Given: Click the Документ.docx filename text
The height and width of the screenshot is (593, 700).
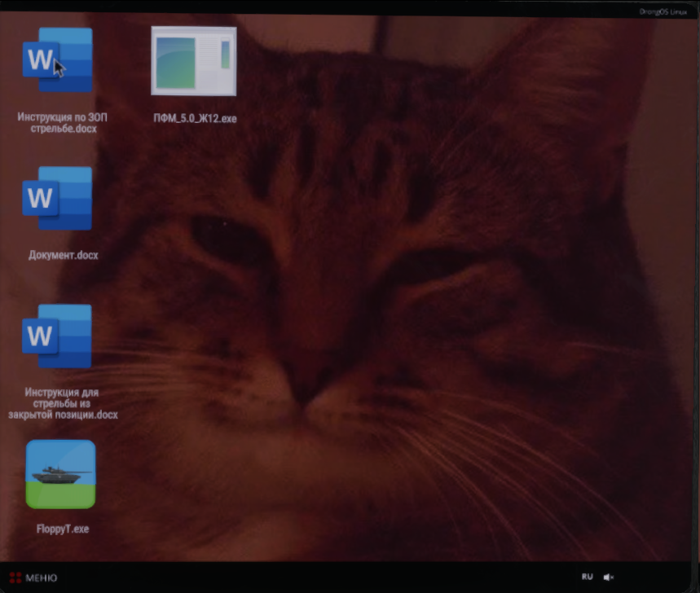Looking at the screenshot, I should [x=63, y=255].
